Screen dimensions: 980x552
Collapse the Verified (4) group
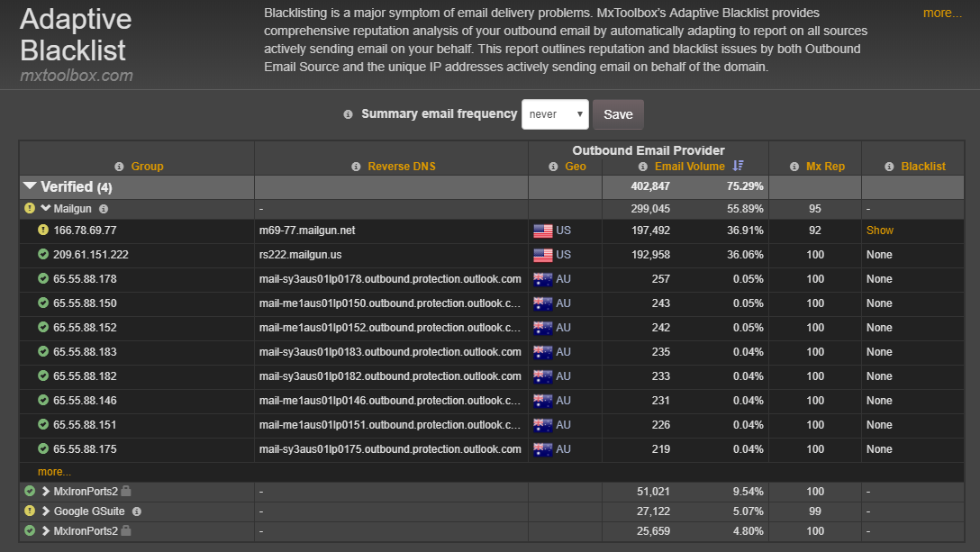pyautogui.click(x=30, y=186)
